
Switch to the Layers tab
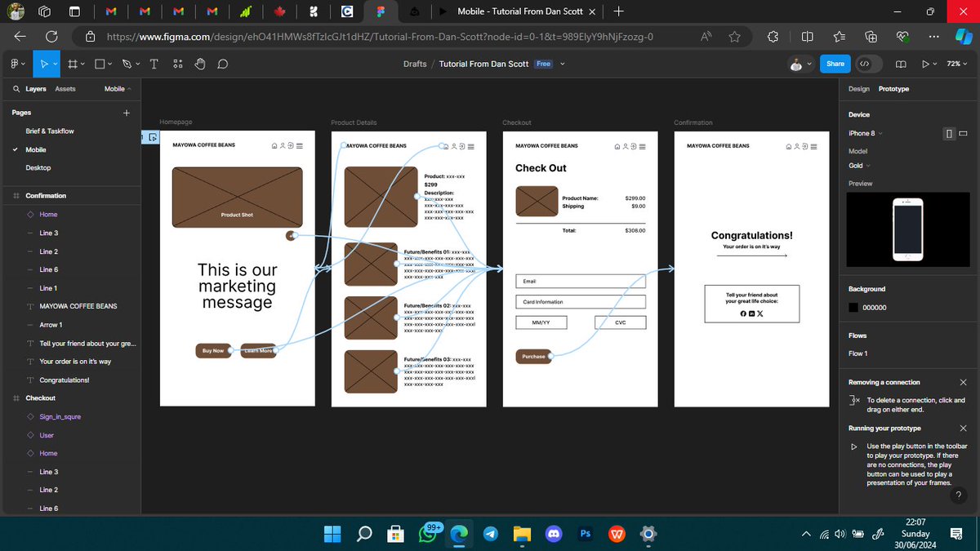pyautogui.click(x=36, y=89)
